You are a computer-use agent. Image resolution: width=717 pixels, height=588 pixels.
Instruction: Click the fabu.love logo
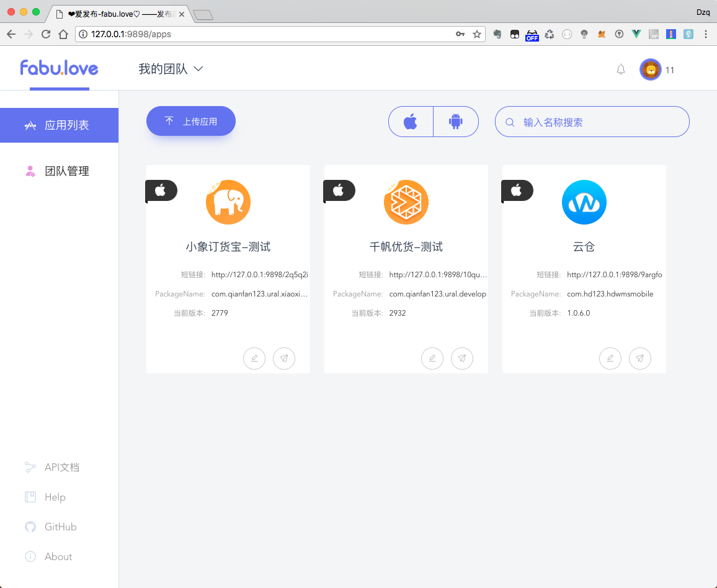(59, 68)
